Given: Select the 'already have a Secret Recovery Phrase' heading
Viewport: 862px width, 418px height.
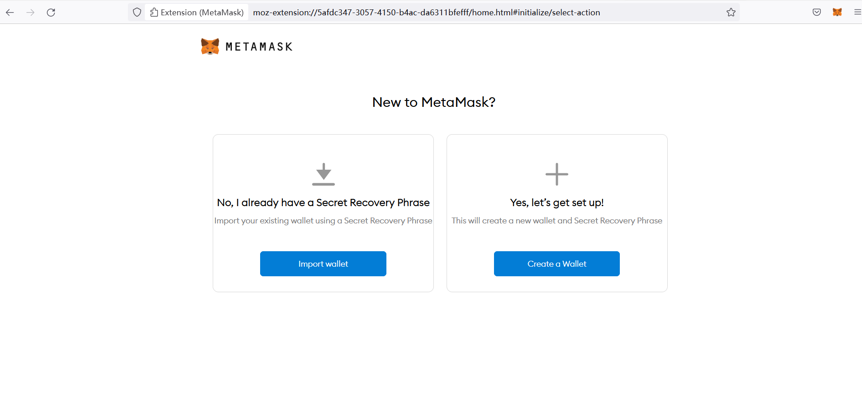Looking at the screenshot, I should [x=323, y=202].
